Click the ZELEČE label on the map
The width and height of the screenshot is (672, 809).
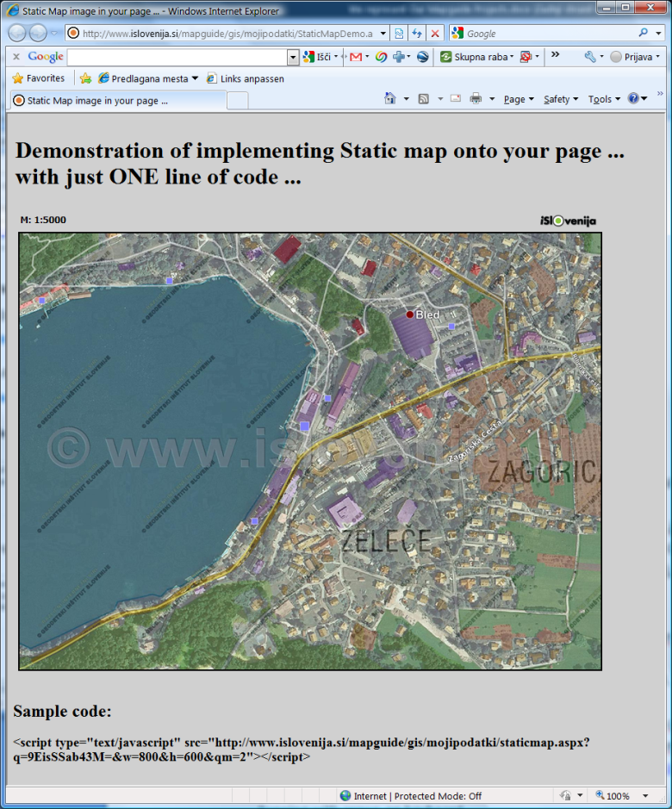coord(386,541)
